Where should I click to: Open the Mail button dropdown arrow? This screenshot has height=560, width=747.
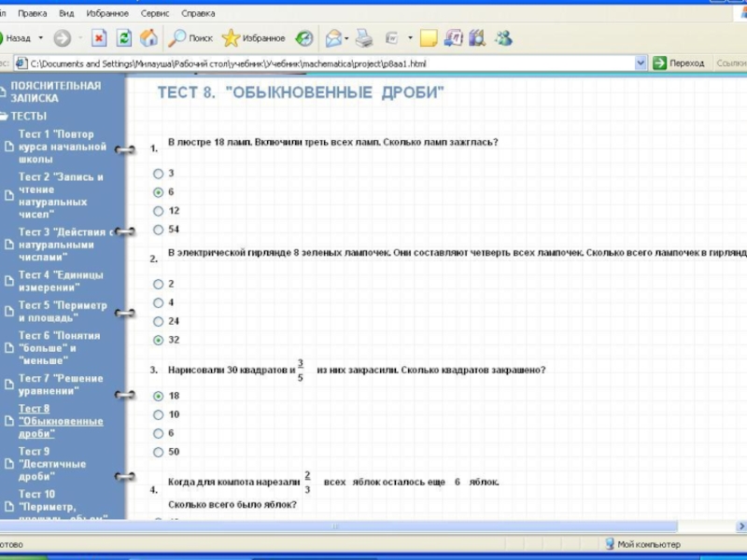tap(346, 38)
